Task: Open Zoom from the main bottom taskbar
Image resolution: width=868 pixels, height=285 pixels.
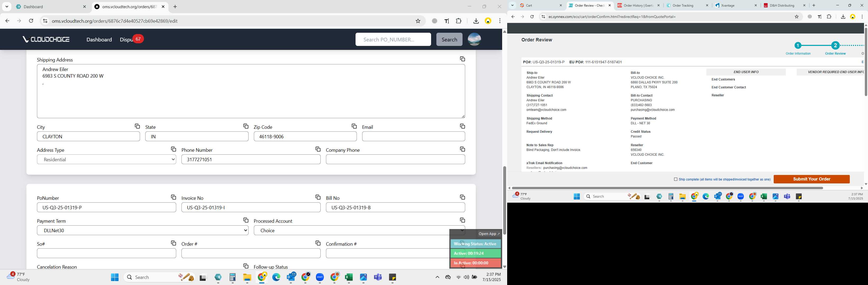Action: click(x=320, y=277)
